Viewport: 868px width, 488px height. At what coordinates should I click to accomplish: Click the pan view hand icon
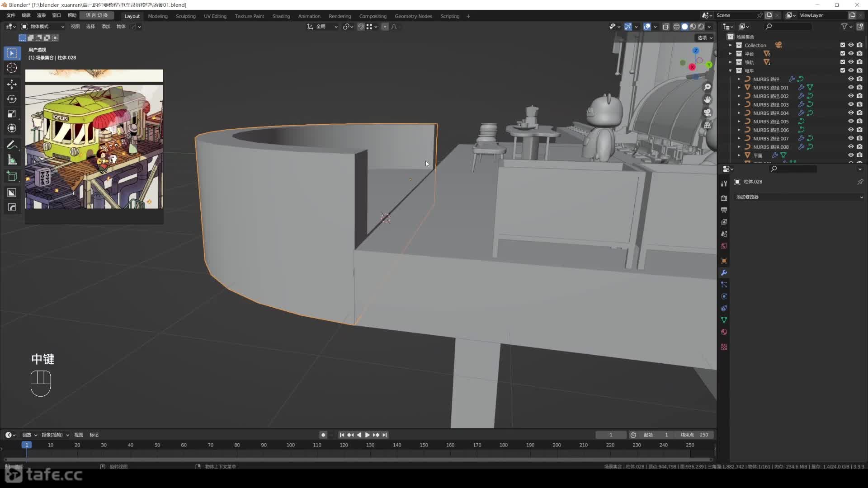pyautogui.click(x=708, y=99)
